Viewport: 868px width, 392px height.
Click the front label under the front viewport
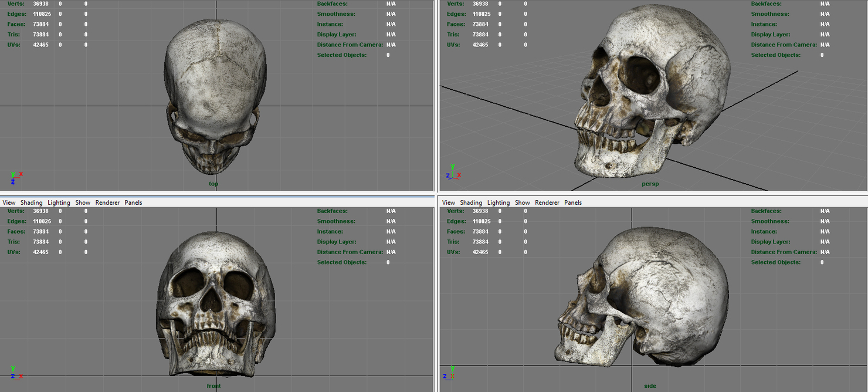click(213, 386)
